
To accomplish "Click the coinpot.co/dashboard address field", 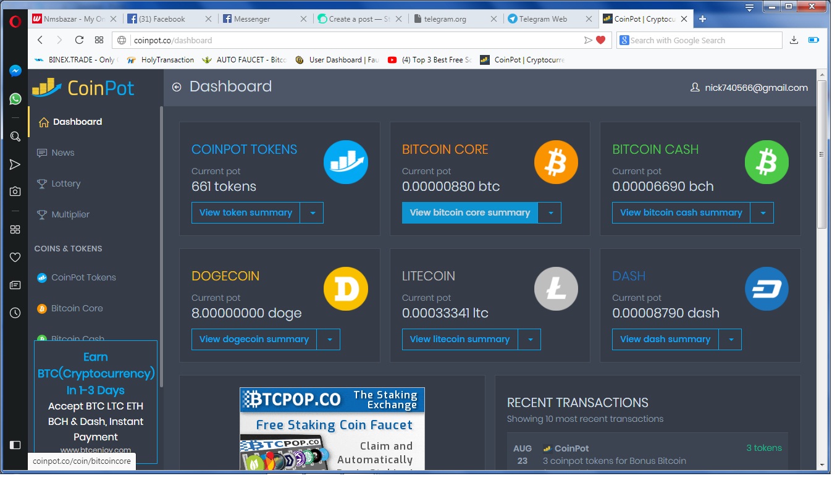I will click(361, 40).
